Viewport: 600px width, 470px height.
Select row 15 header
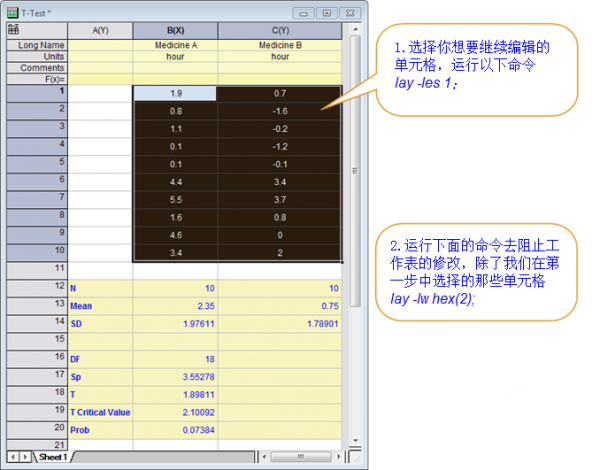[37, 341]
